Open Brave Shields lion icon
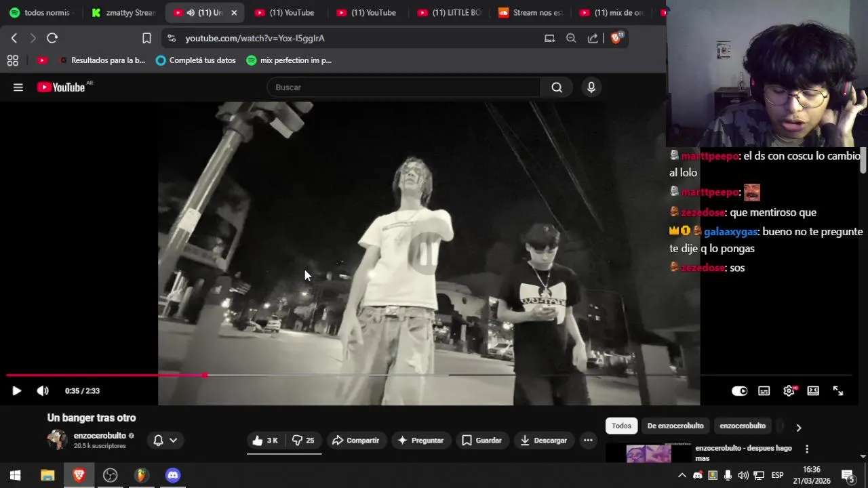Image resolution: width=868 pixels, height=488 pixels. 616,39
